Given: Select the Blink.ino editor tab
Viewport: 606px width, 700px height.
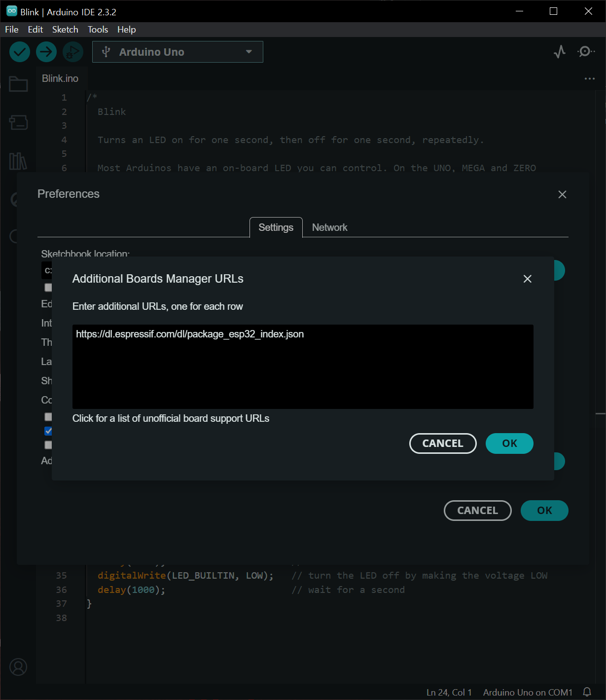Looking at the screenshot, I should tap(60, 78).
